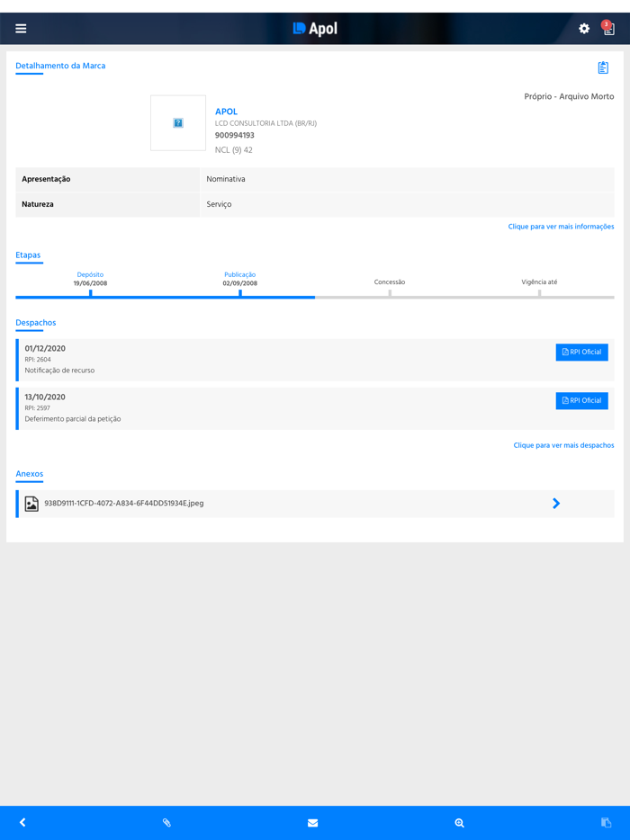This screenshot has width=630, height=840.
Task: Click the magnifier zoom icon in bottom bar
Action: (460, 823)
